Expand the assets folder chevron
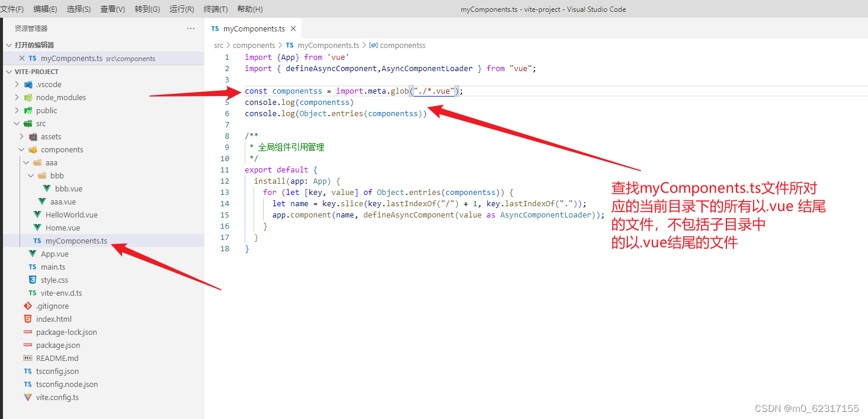The height and width of the screenshot is (419, 868). (x=22, y=137)
